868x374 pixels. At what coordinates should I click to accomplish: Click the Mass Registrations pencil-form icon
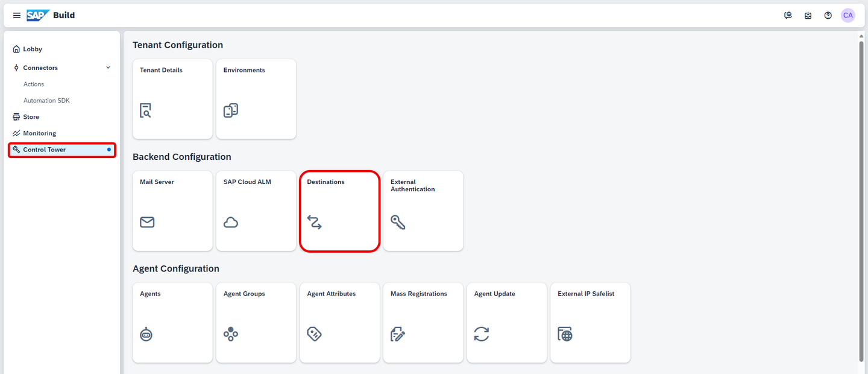click(x=398, y=334)
